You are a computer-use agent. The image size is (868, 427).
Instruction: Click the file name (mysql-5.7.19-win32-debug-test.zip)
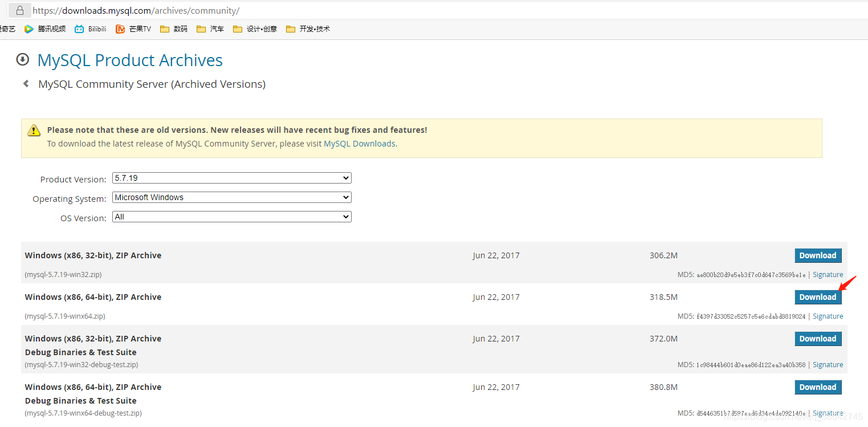coord(81,365)
